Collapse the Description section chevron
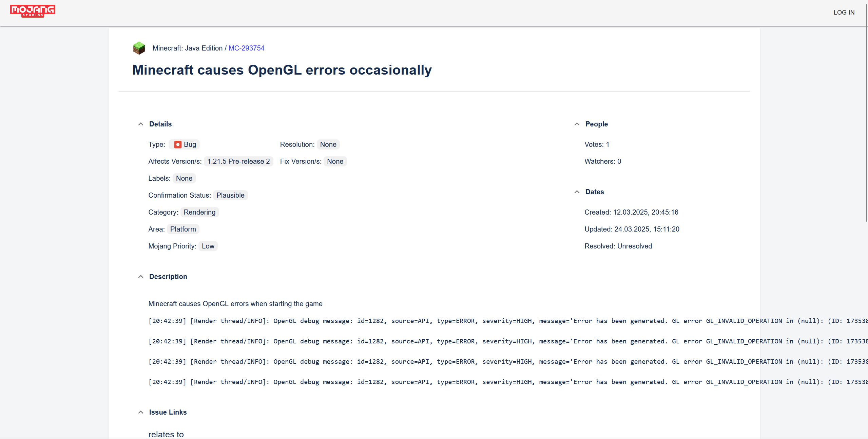The image size is (868, 439). click(x=141, y=277)
